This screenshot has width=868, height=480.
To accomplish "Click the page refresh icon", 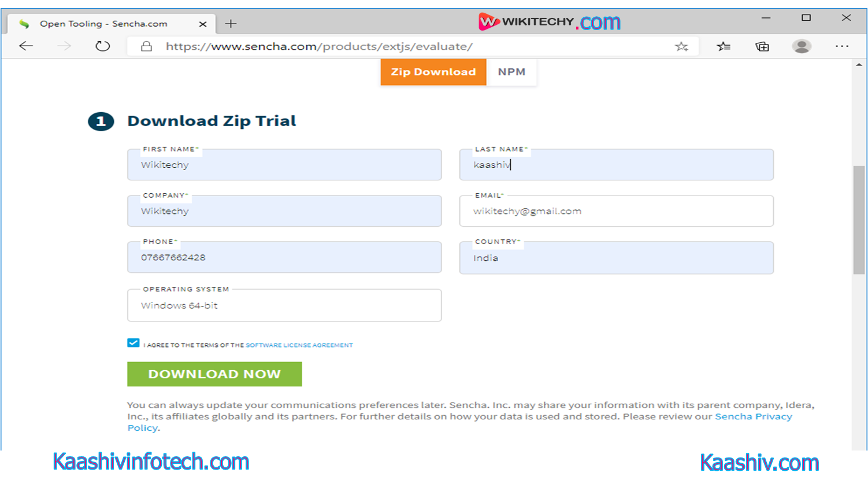I will coord(102,46).
